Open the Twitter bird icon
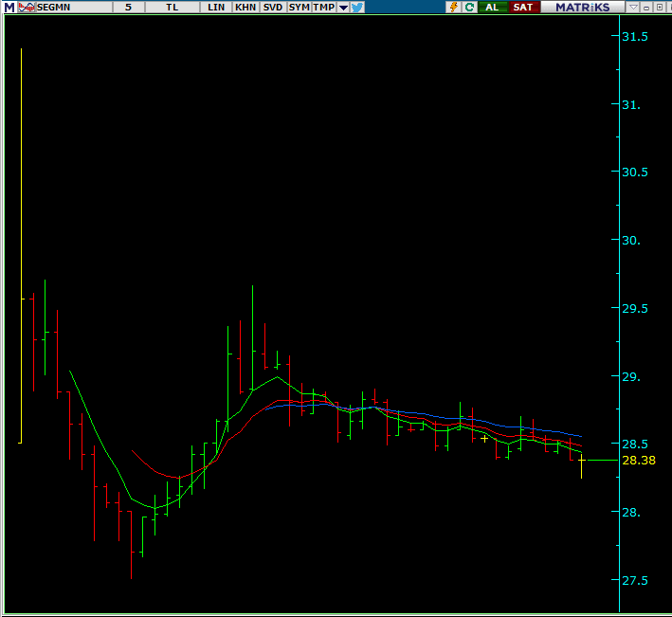672x617 pixels. [357, 7]
